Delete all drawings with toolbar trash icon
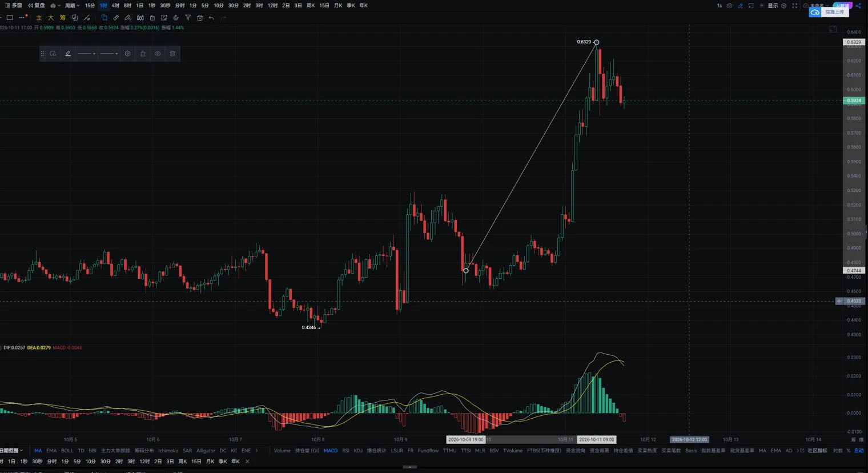This screenshot has width=868, height=473. tap(200, 18)
